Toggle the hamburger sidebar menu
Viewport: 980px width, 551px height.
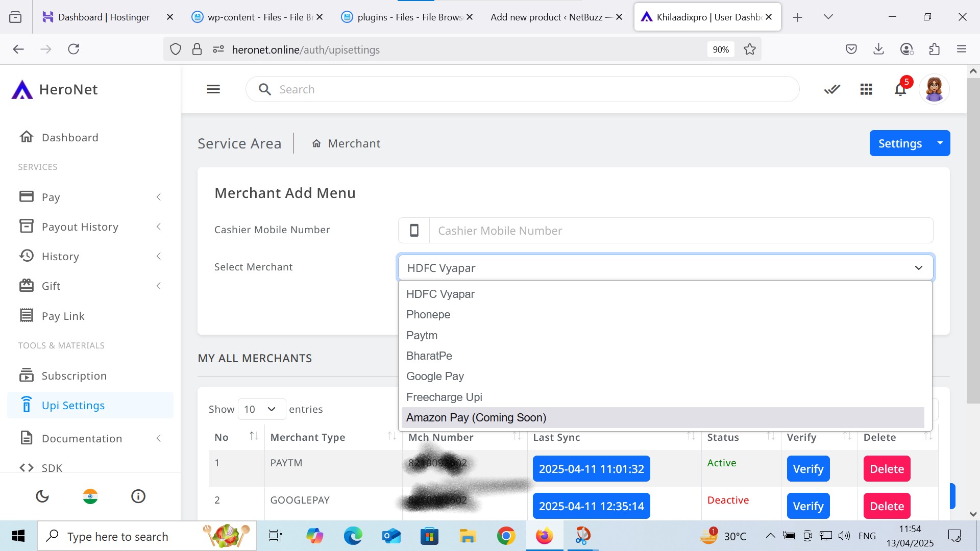213,89
